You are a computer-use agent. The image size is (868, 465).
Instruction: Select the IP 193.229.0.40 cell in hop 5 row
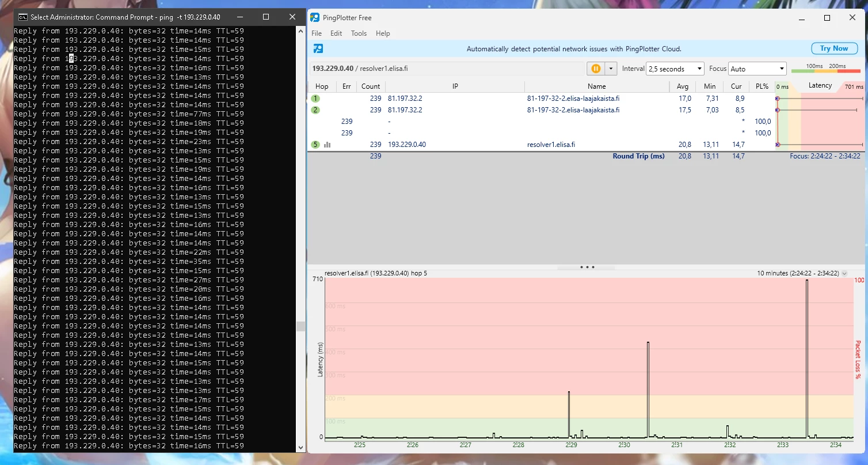pyautogui.click(x=407, y=145)
